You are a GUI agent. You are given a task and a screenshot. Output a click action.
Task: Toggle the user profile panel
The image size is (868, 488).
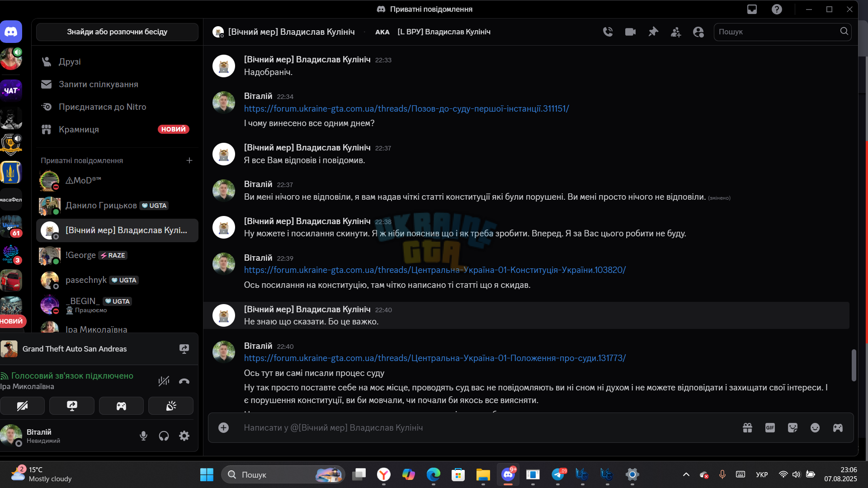(698, 32)
